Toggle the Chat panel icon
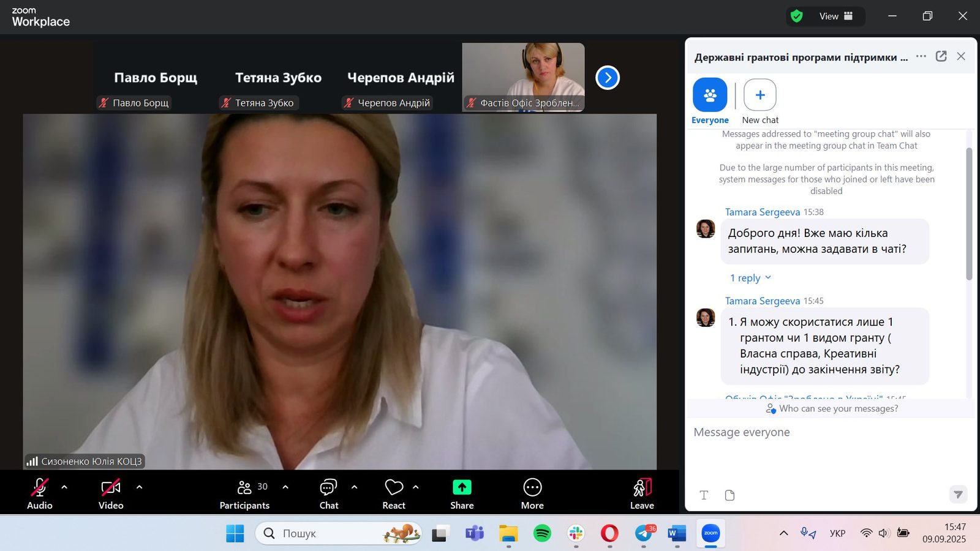 [x=328, y=487]
